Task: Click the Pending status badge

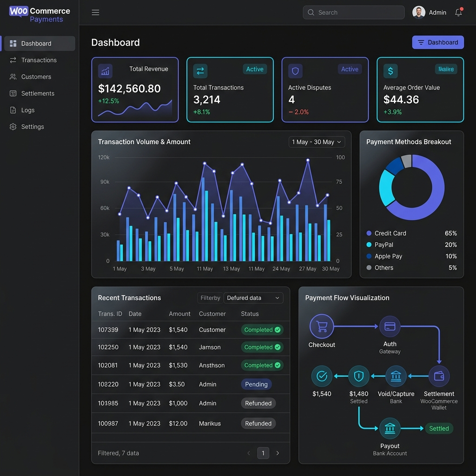Action: click(256, 384)
